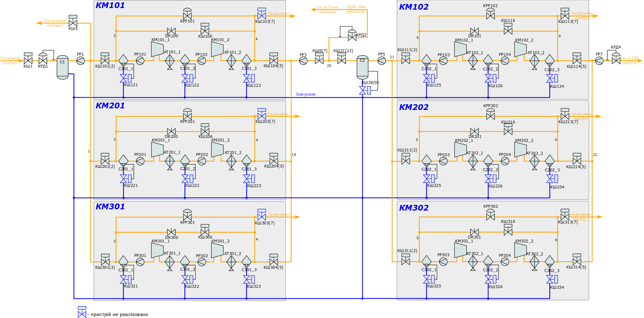Screen dimensions: 644x318
Task: Click the КРД2 regulator valve
Action: pos(352,37)
